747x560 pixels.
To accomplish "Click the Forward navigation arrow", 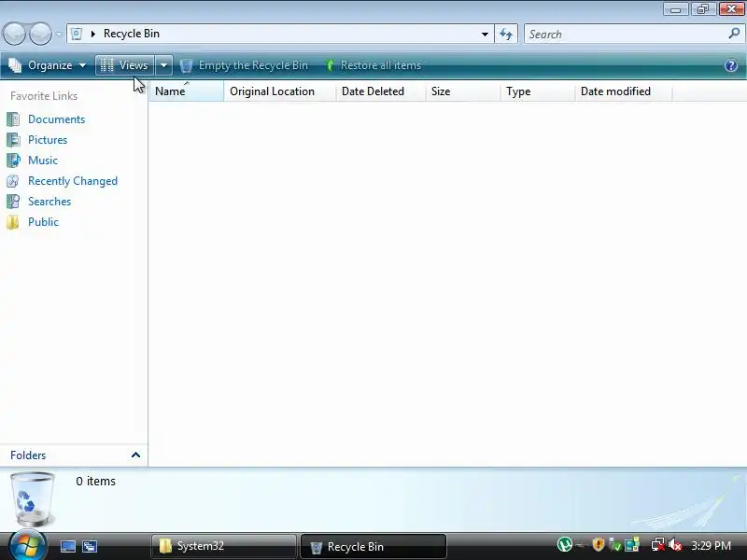I will tap(40, 34).
